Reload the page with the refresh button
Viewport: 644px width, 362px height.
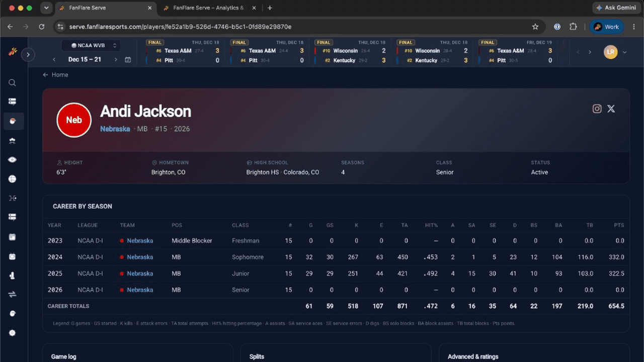tap(42, 27)
